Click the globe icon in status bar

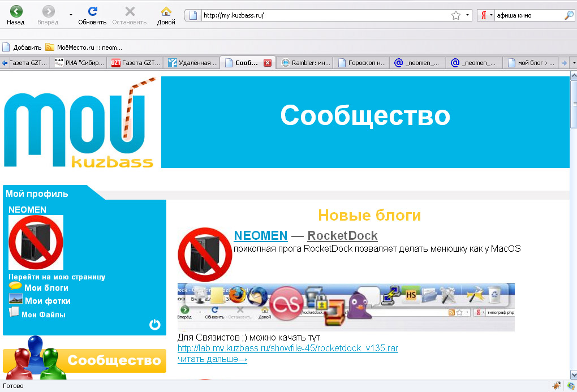click(x=571, y=386)
